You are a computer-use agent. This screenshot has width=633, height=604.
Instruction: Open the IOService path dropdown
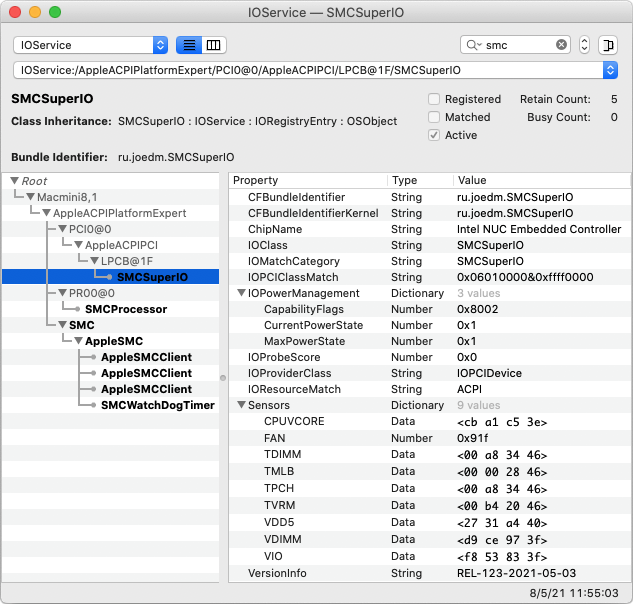tap(610, 70)
